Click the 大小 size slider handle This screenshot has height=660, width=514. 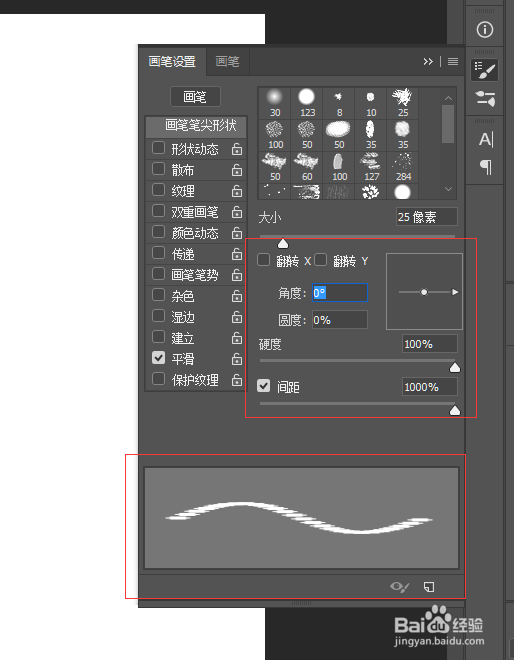pos(283,243)
